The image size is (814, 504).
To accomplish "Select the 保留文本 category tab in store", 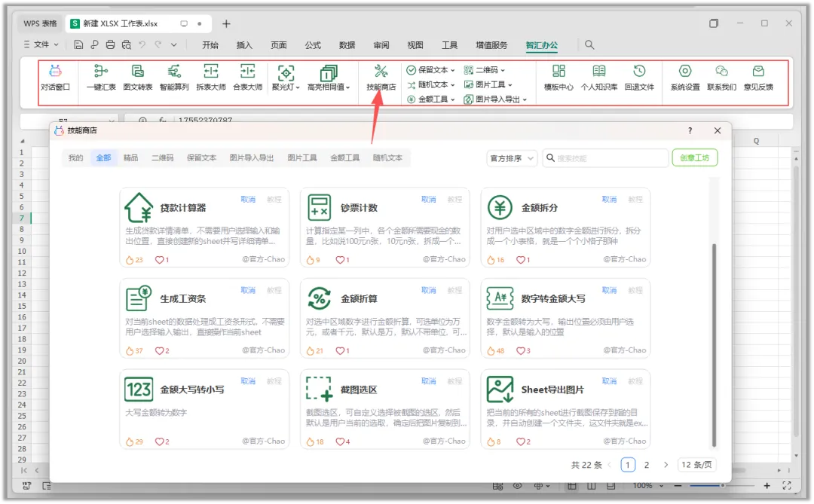I will pos(201,157).
